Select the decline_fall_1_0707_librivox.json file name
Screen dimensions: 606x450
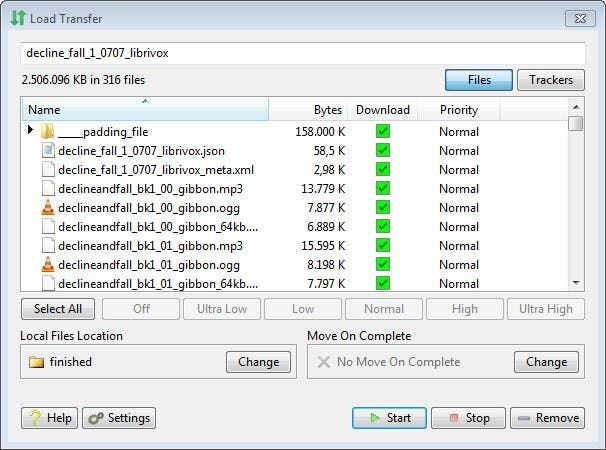tap(141, 151)
